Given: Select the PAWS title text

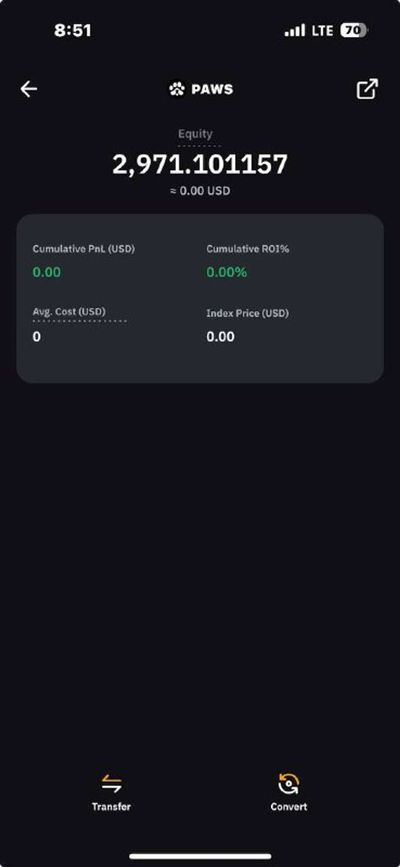Looking at the screenshot, I should [x=212, y=89].
